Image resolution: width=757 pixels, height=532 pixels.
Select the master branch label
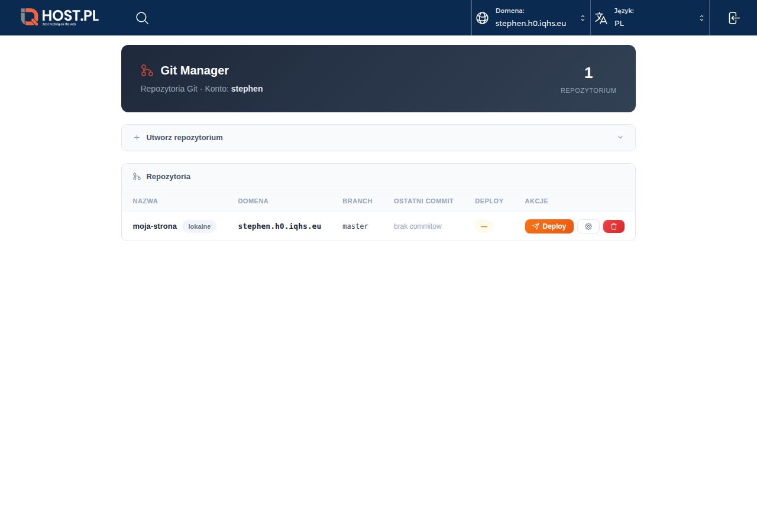pyautogui.click(x=355, y=226)
